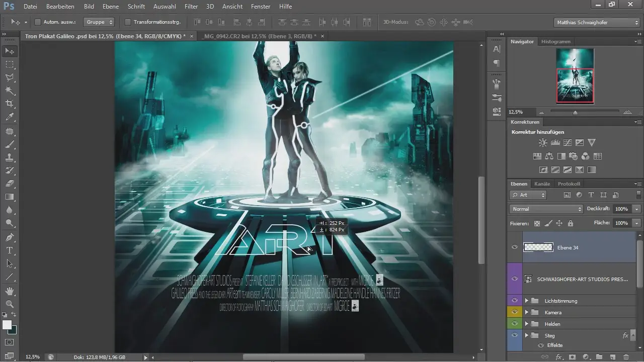Image resolution: width=644 pixels, height=362 pixels.
Task: Open the Normal blend mode dropdown
Action: [546, 209]
